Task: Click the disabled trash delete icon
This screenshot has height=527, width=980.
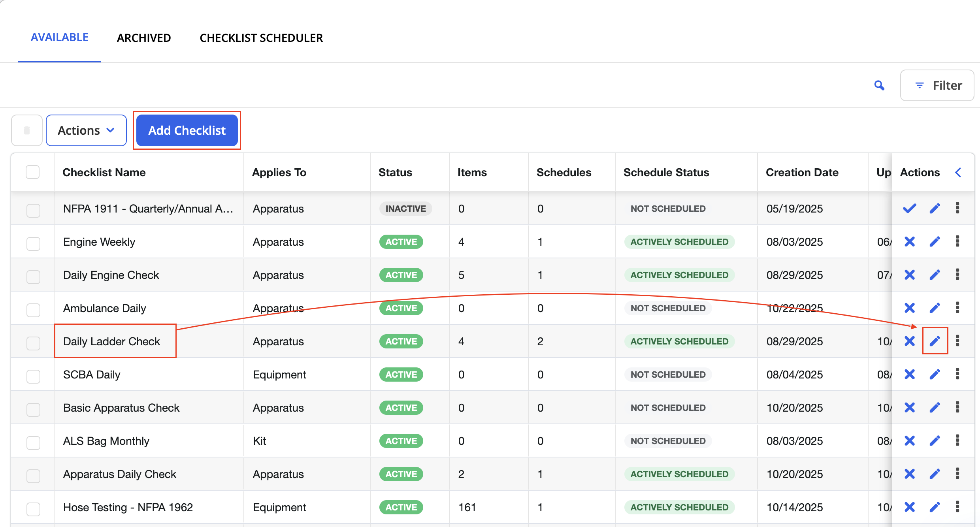Action: pos(27,130)
